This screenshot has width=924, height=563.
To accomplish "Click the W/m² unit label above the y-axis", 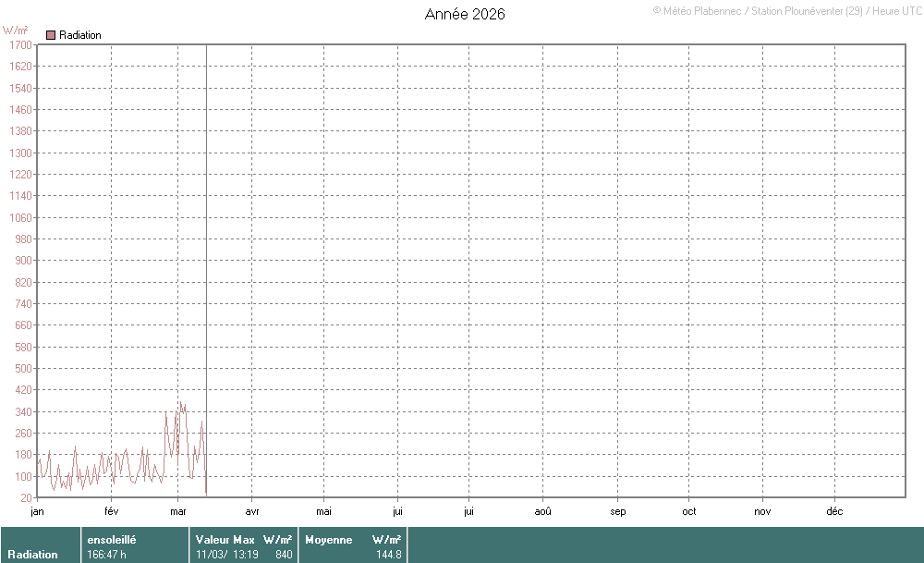I will click(16, 31).
